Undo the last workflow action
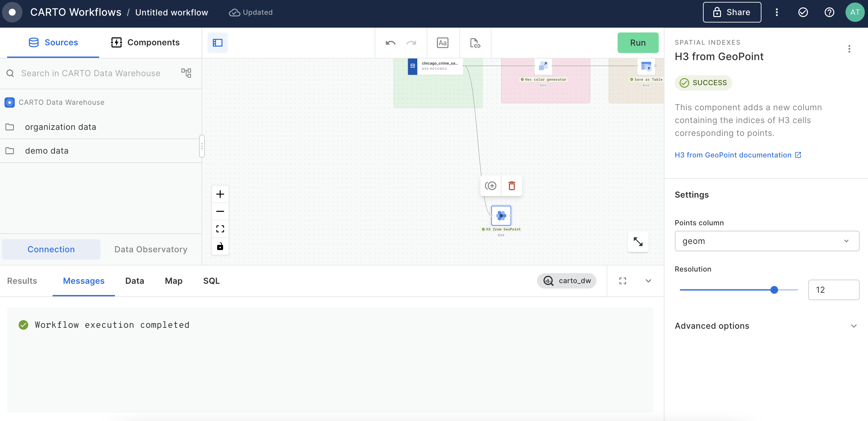Image resolution: width=868 pixels, height=421 pixels. coord(391,43)
